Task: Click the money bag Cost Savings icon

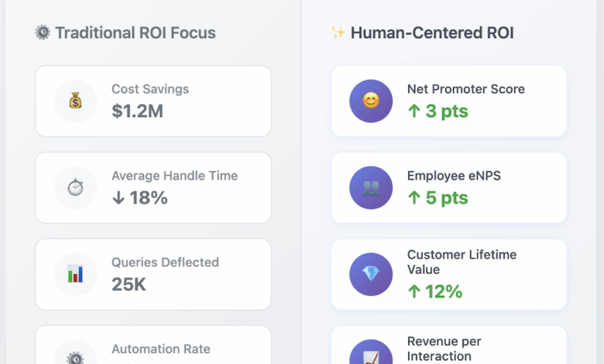Action: (75, 101)
